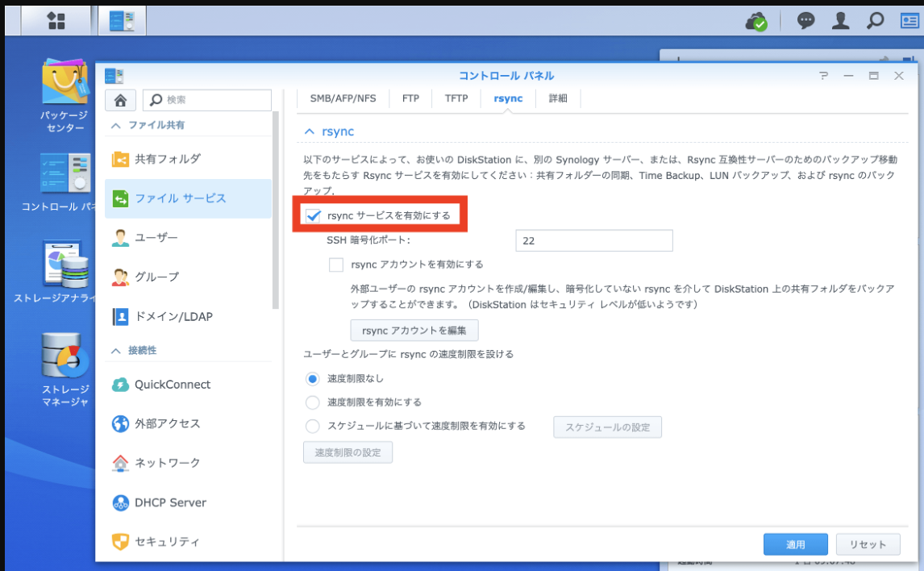Screen dimensions: 924x571
Task: Click 適用 apply button
Action: pyautogui.click(x=796, y=544)
